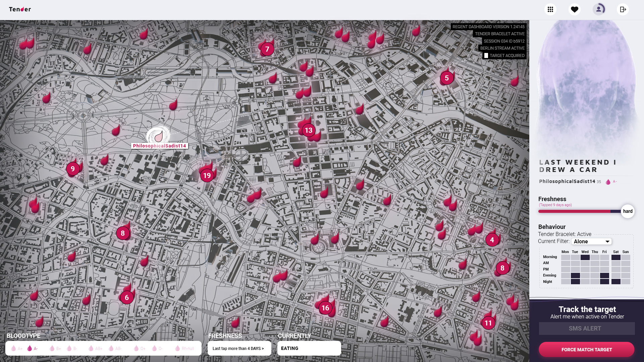The height and width of the screenshot is (362, 644).
Task: Enable the A+ bloodtype filter
Action: 17,349
